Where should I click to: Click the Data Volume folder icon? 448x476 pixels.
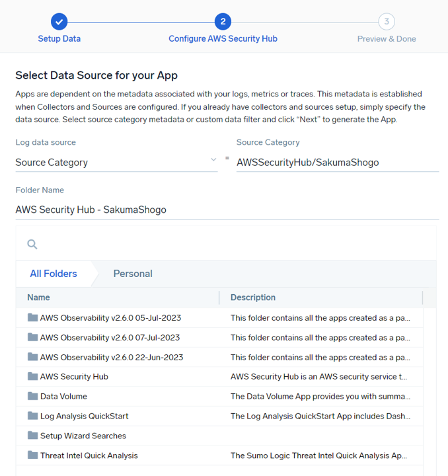tap(33, 396)
